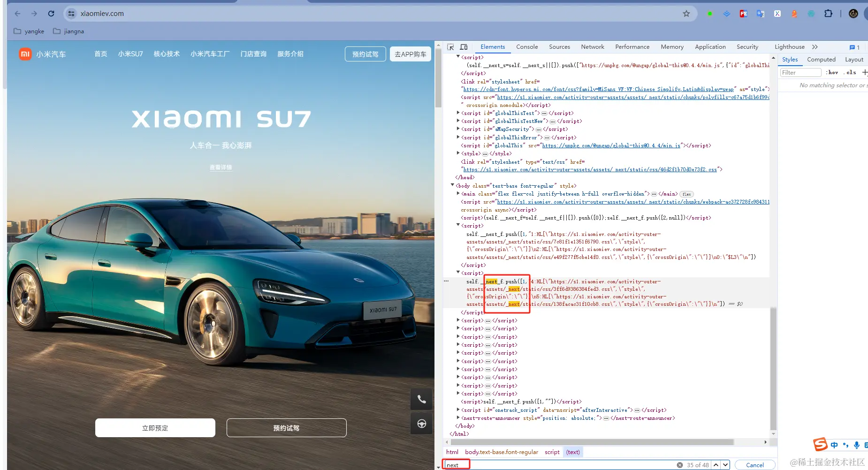Click the 预约试驾 header button

point(365,54)
